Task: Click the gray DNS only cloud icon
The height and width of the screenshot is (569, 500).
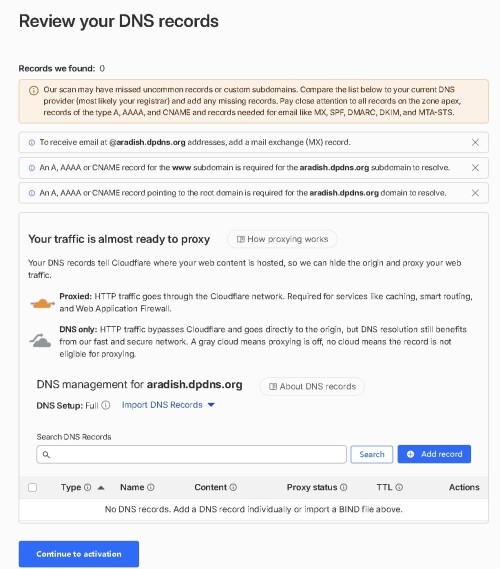Action: click(x=40, y=341)
